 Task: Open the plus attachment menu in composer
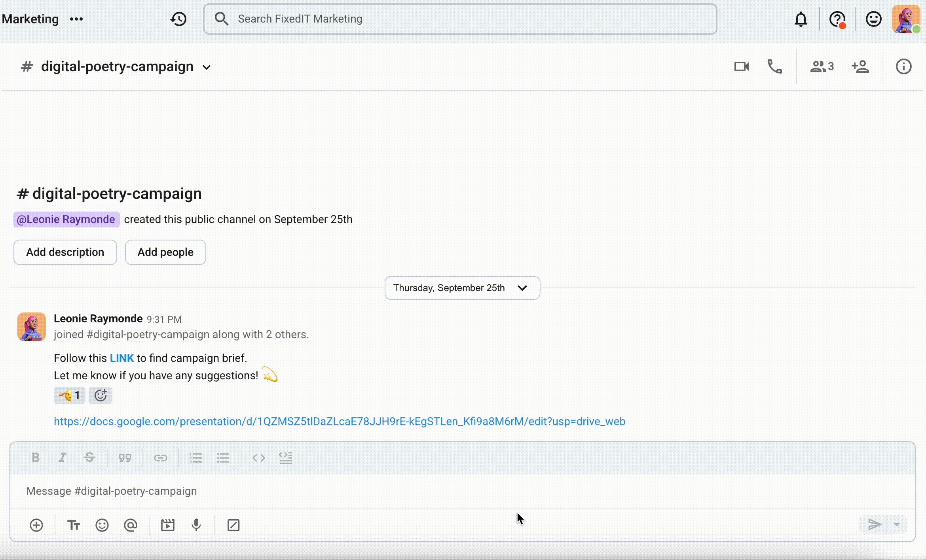36,525
